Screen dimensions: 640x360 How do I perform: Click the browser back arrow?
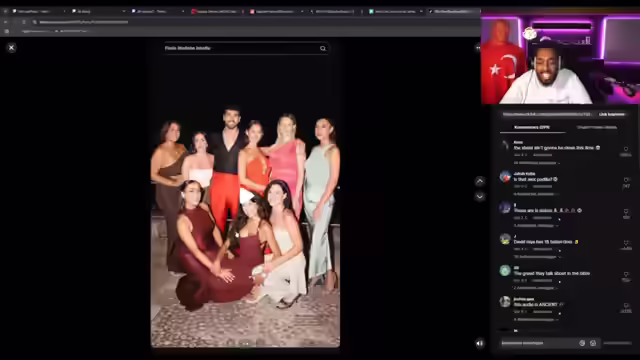coord(5,22)
